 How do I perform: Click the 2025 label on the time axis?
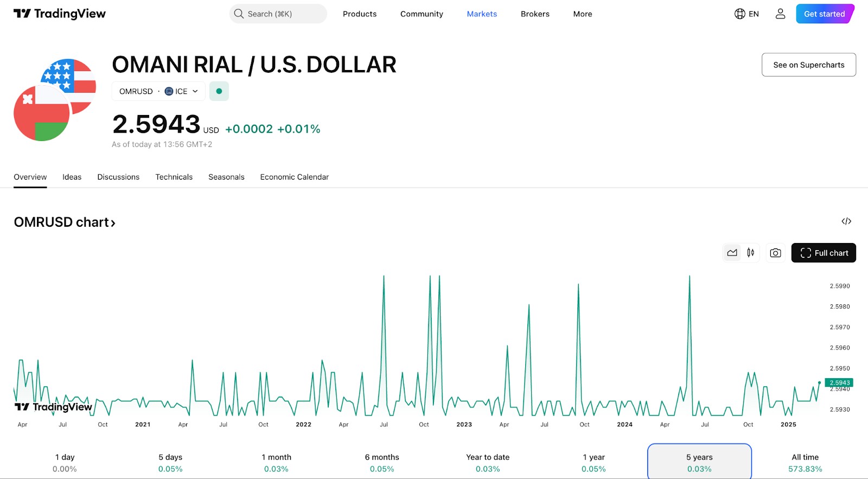pyautogui.click(x=788, y=424)
